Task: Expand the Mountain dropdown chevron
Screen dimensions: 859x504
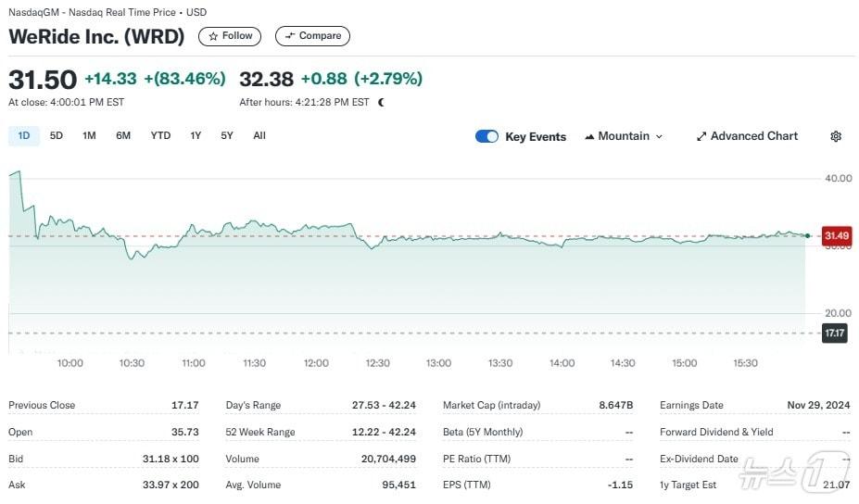Action: tap(659, 136)
